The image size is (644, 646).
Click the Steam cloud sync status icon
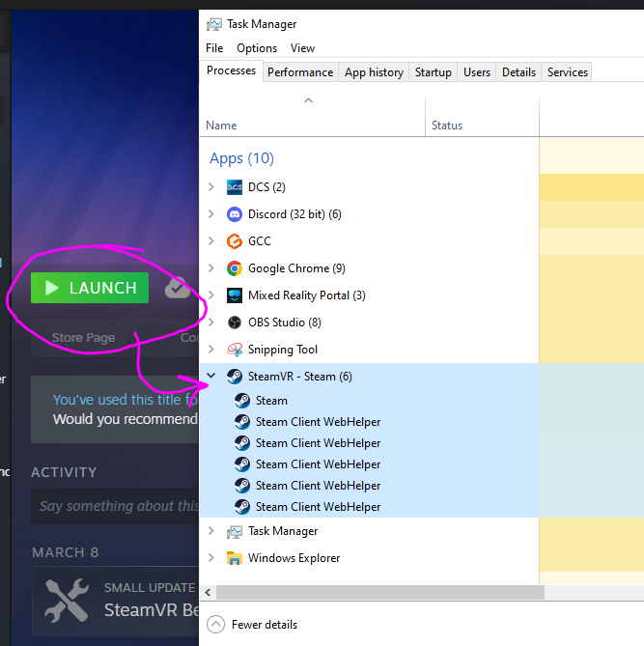(177, 287)
